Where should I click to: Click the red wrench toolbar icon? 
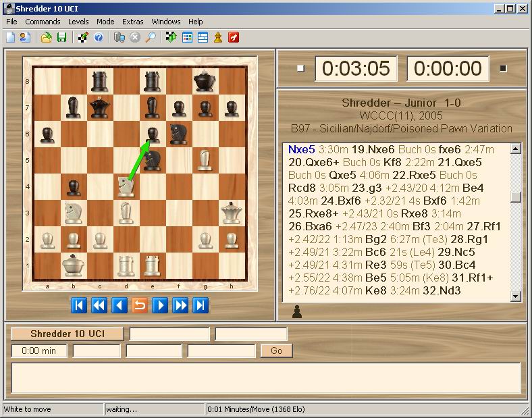pyautogui.click(x=234, y=37)
